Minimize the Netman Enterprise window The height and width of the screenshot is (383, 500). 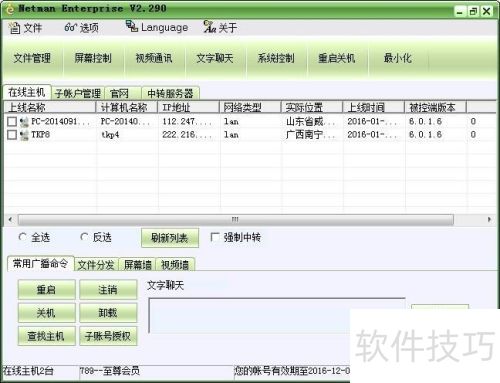pyautogui.click(x=460, y=12)
